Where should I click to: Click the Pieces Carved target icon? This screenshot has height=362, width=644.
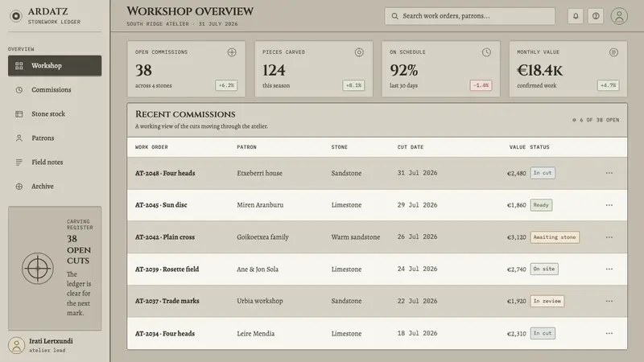tap(359, 52)
